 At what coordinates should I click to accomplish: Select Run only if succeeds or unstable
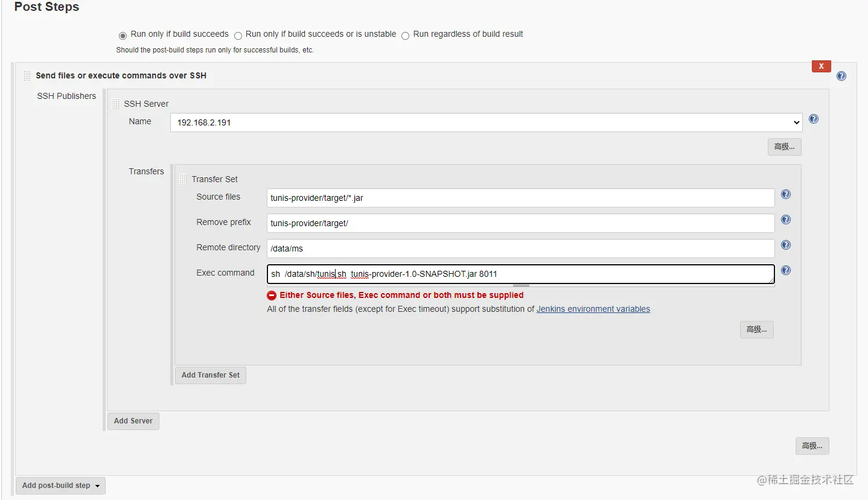pos(238,36)
